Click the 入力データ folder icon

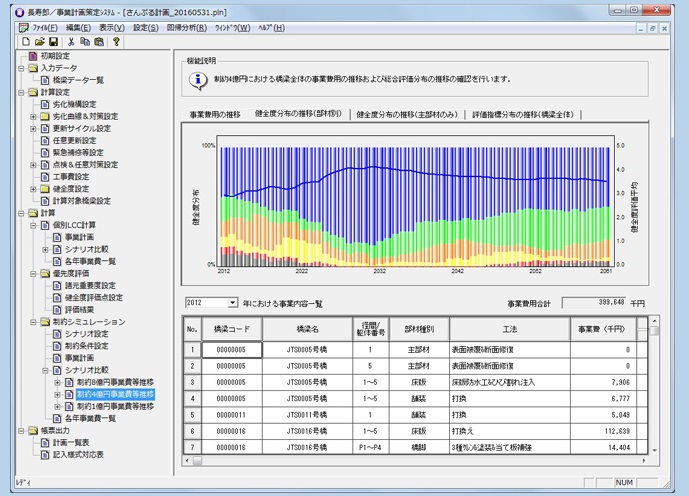[x=33, y=68]
